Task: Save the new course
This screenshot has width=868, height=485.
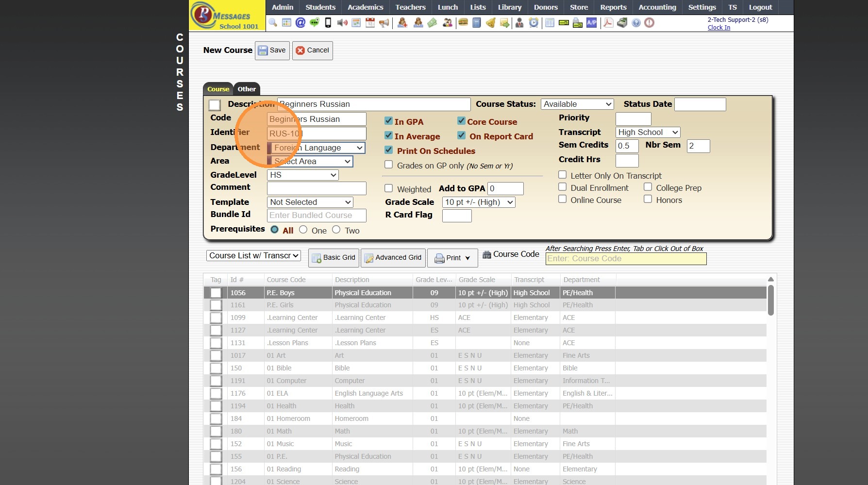Action: [272, 50]
